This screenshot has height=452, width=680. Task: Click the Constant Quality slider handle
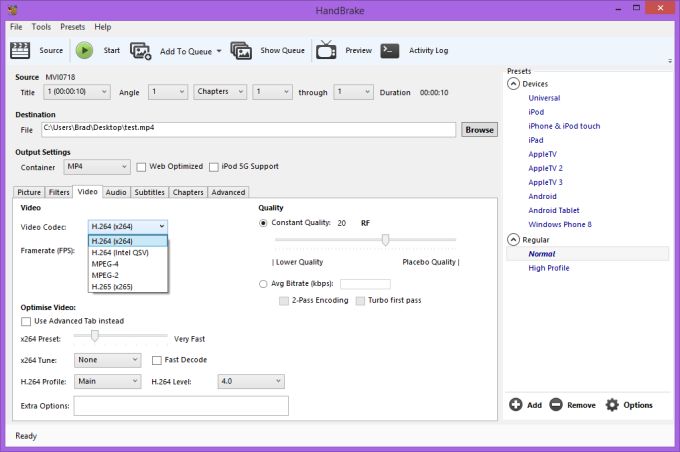click(385, 239)
